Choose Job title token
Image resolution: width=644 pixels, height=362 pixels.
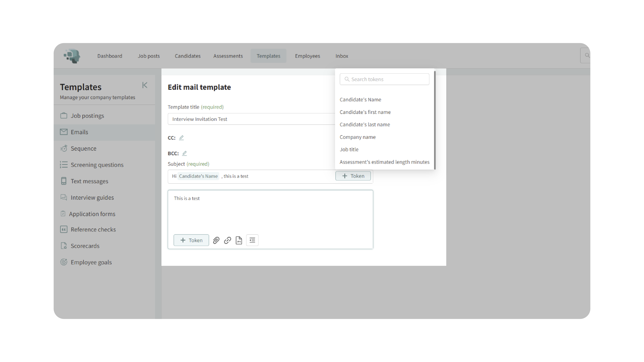click(x=349, y=149)
